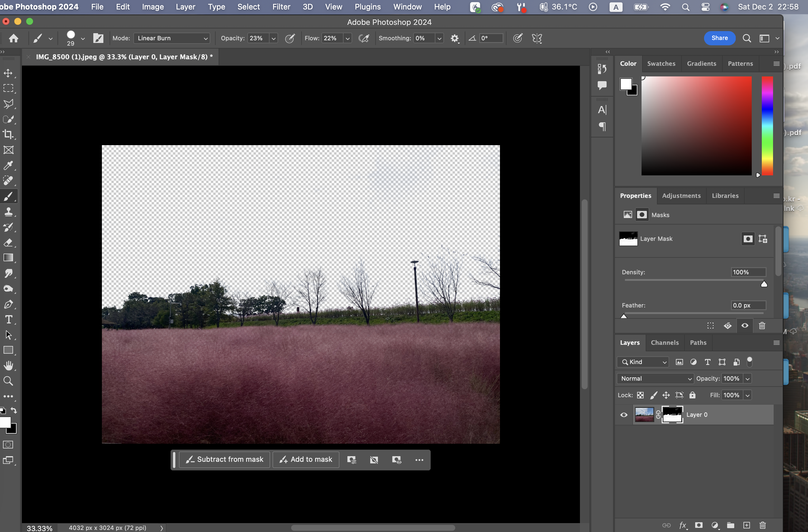This screenshot has width=808, height=532.
Task: Select the Pen tool
Action: [x=8, y=304]
